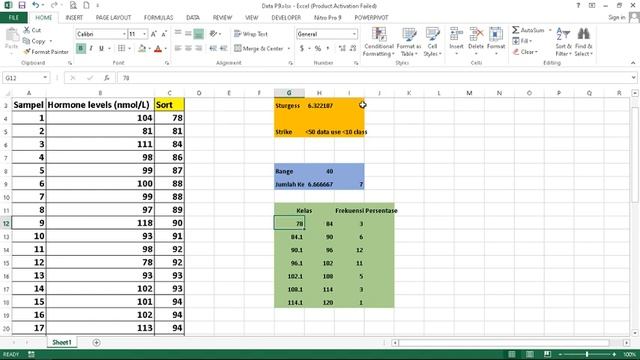Click the zoom slider handle
This screenshot has height=360, width=640.
(587, 354)
